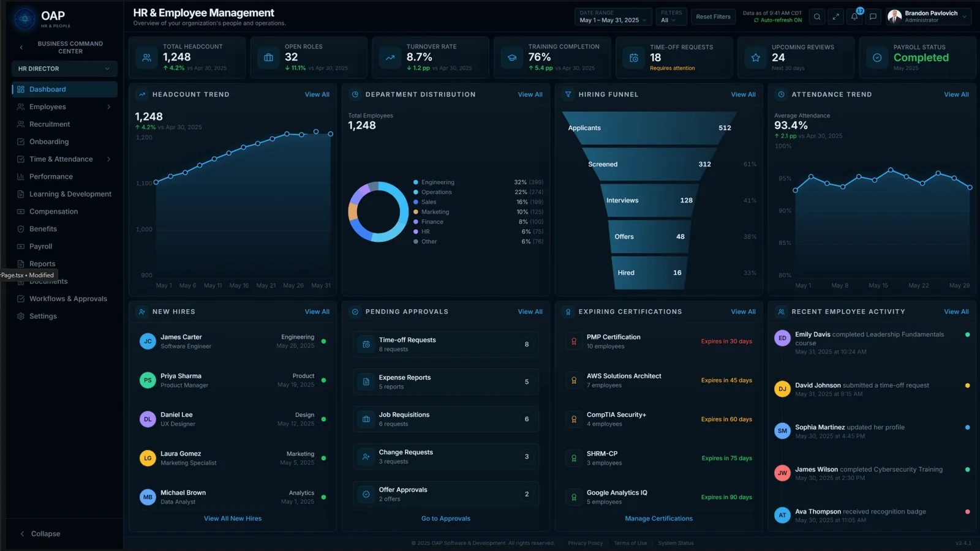Open Settings in sidebar
The width and height of the screenshot is (980, 551).
(65, 317)
